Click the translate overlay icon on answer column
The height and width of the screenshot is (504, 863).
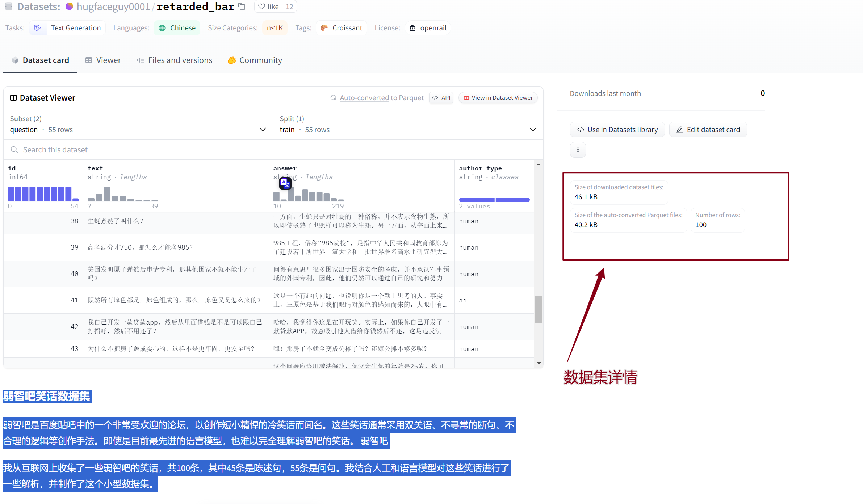tap(285, 183)
